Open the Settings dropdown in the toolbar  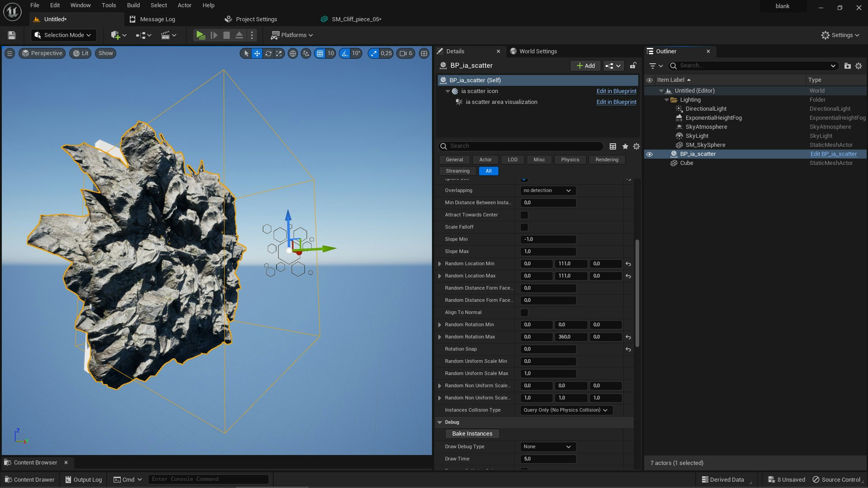tap(840, 35)
